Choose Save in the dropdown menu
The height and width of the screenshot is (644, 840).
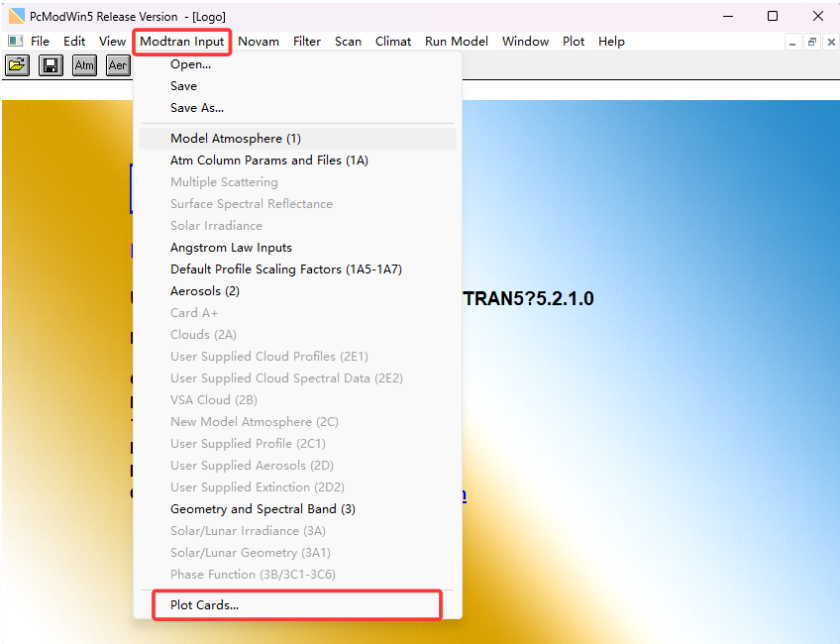297,86
